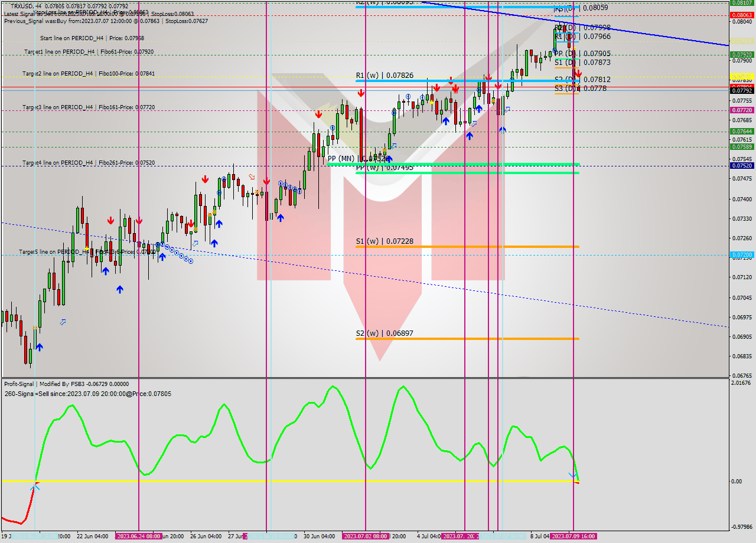Image resolution: width=756 pixels, height=543 pixels.
Task: Click the green 0.08107 price tag
Action: click(x=741, y=3)
